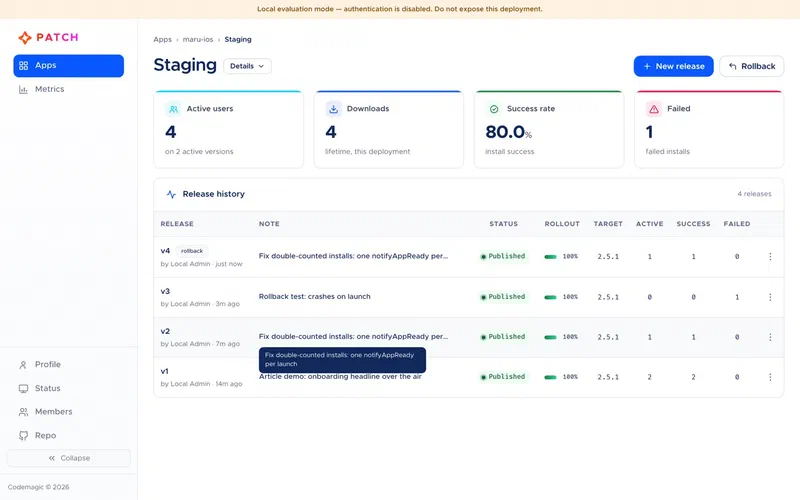Click the rollback tag on v4
The image size is (800, 500).
(192, 251)
